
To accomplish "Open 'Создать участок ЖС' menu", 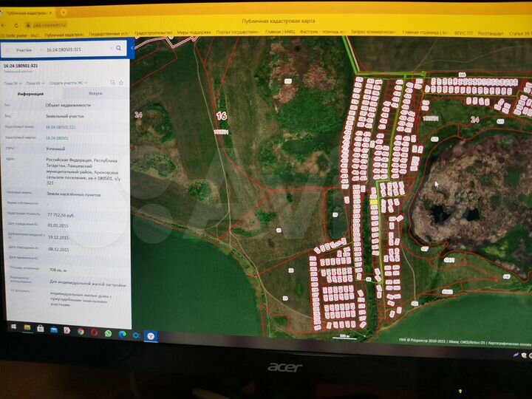I will 66,83.
